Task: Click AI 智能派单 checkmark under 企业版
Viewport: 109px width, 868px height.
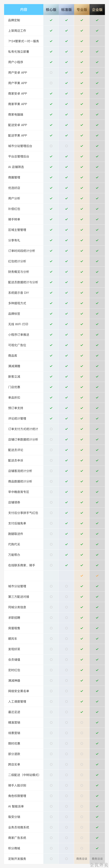Action: coord(97,806)
